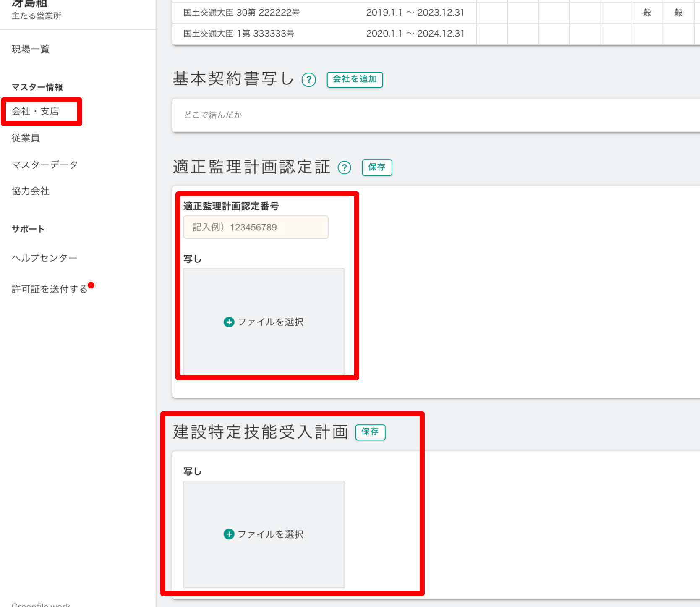Click plus icon in 適正監理計画 file selector

pyautogui.click(x=229, y=322)
